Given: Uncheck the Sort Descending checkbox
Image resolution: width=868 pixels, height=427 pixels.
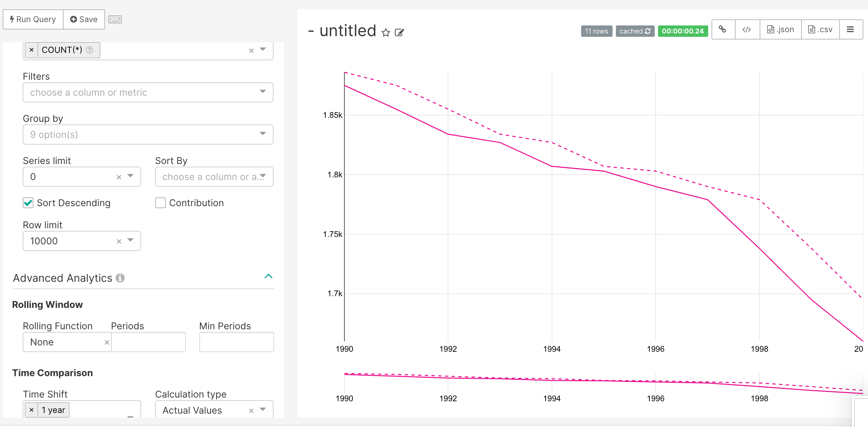Looking at the screenshot, I should coord(28,203).
